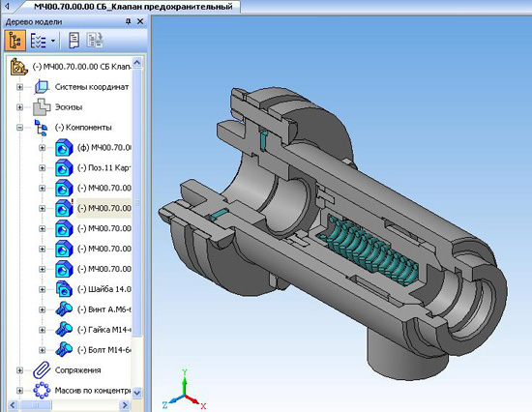
Task: Select the (-) Винт А.М6 text
Action: [x=104, y=309]
